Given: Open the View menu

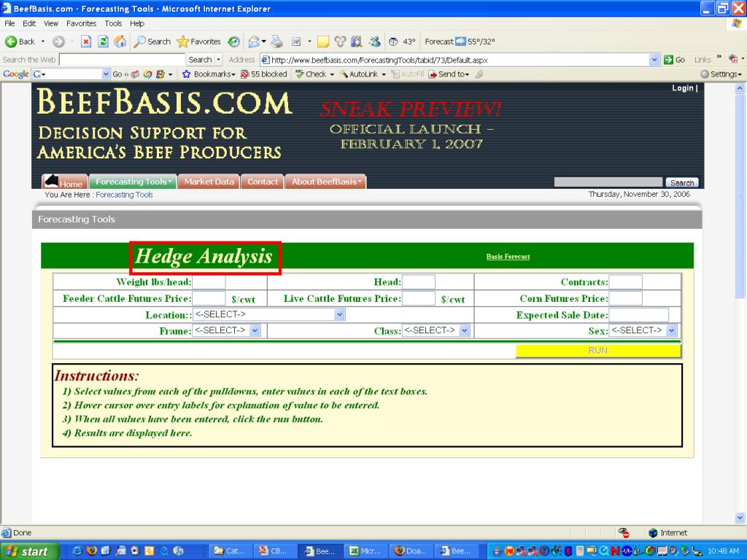Looking at the screenshot, I should (51, 23).
